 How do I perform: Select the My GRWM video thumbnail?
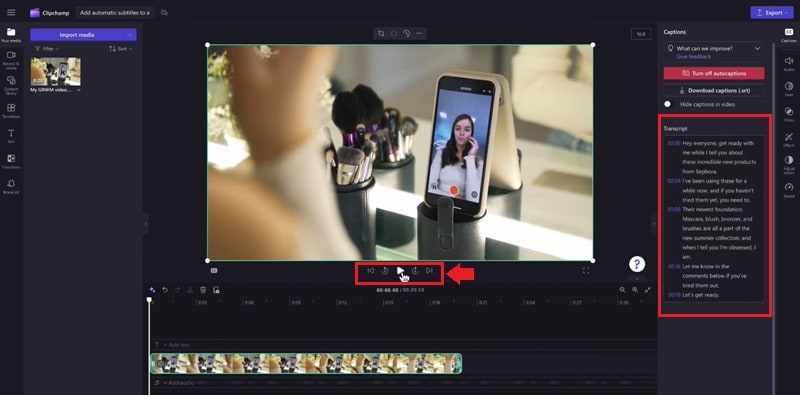click(x=56, y=71)
